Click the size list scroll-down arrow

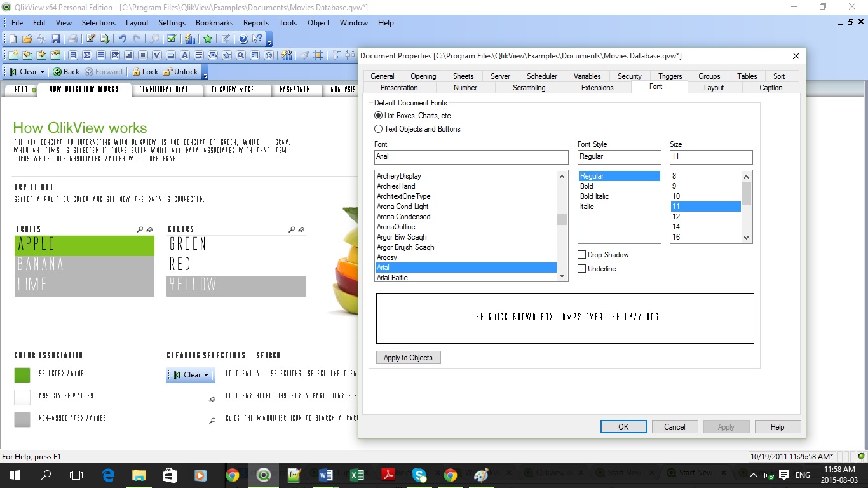747,238
